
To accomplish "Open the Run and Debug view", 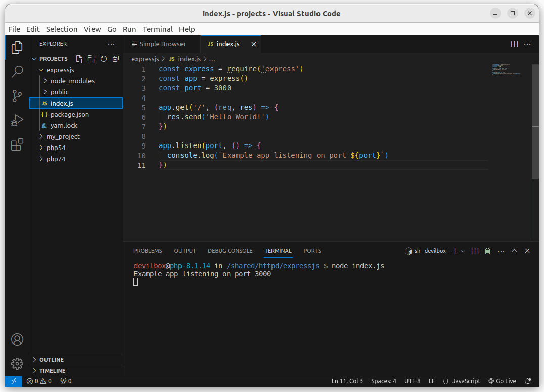I will tap(17, 121).
